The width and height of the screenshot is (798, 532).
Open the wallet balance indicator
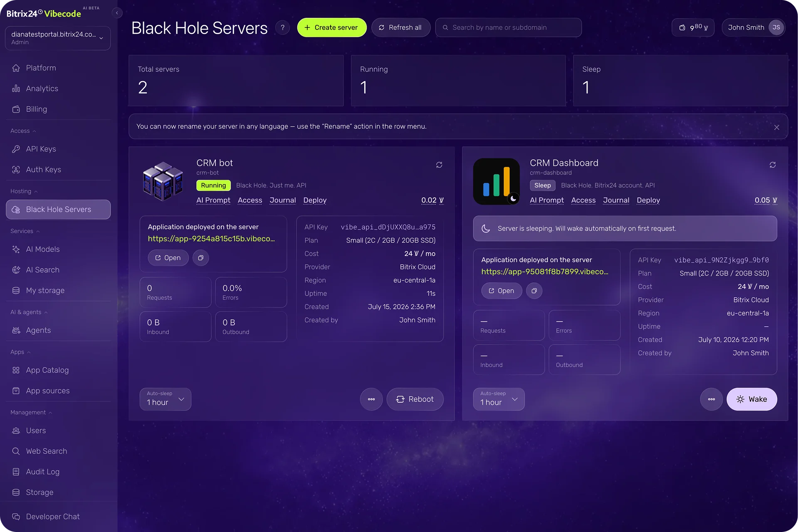click(693, 27)
